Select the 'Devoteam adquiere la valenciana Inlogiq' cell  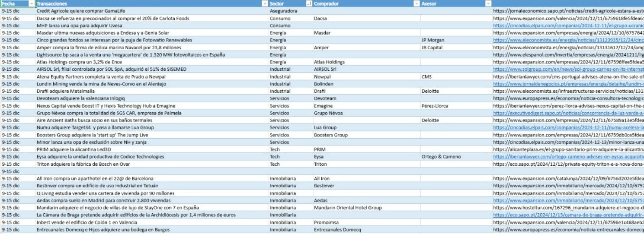coord(152,98)
